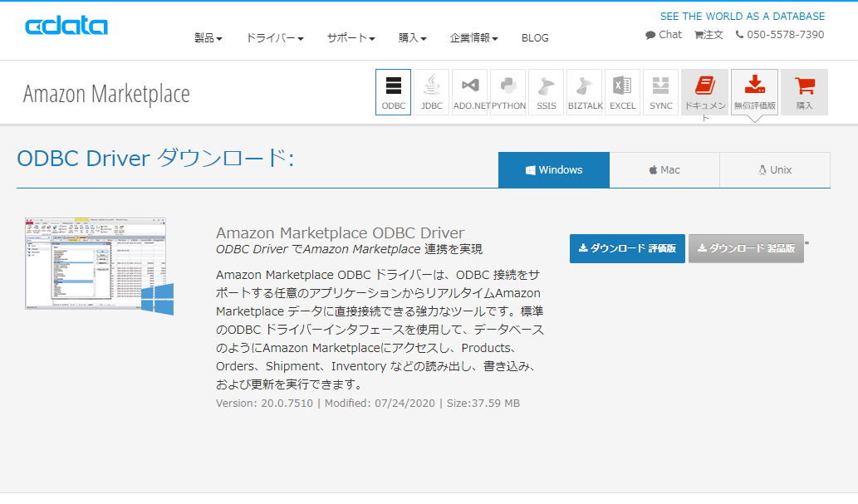Click the Version: 20.0.7510 text

coord(264,404)
